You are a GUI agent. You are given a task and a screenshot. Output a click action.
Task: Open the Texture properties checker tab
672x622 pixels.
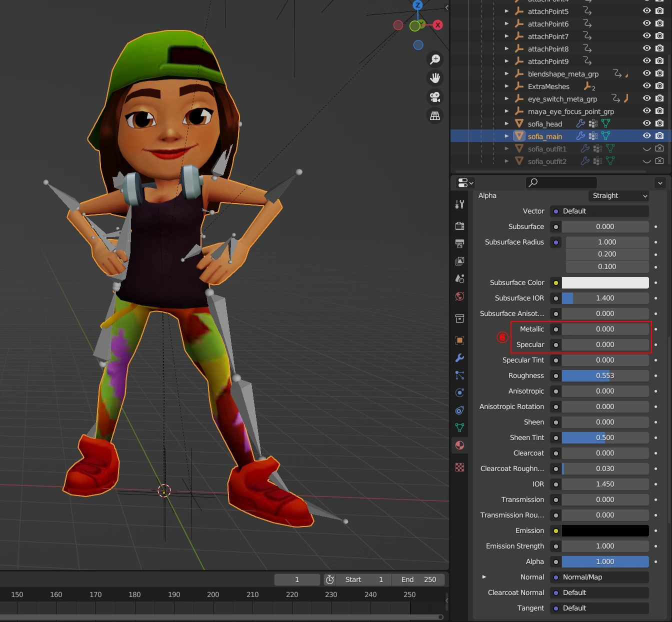tap(459, 467)
